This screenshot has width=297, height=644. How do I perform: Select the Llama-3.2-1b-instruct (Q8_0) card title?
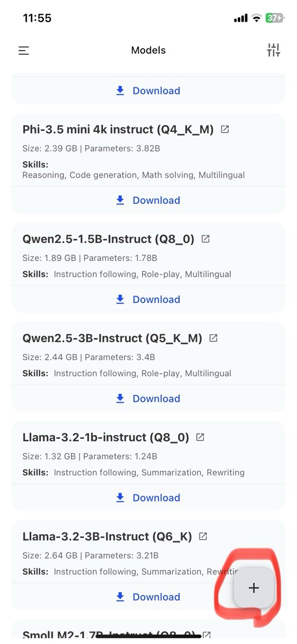tap(106, 438)
